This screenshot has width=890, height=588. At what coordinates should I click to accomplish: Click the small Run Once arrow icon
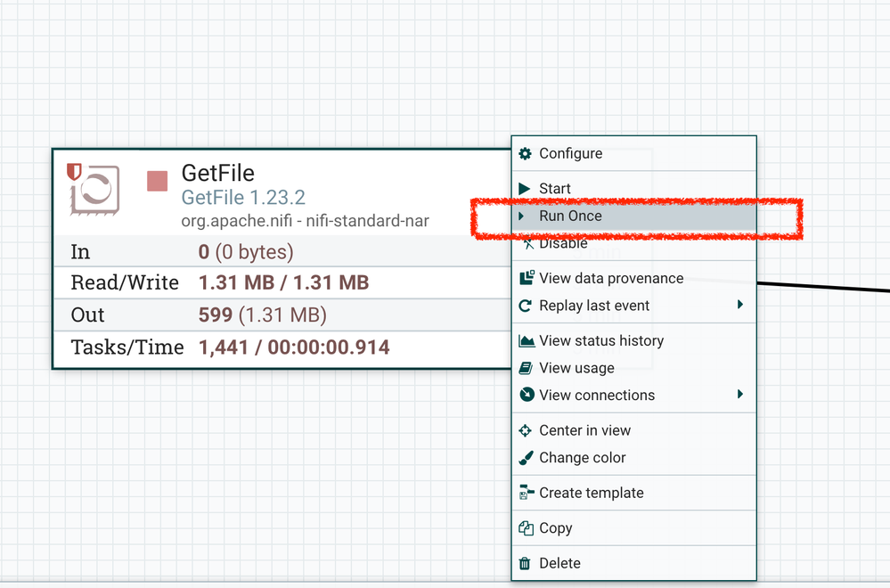coord(521,216)
